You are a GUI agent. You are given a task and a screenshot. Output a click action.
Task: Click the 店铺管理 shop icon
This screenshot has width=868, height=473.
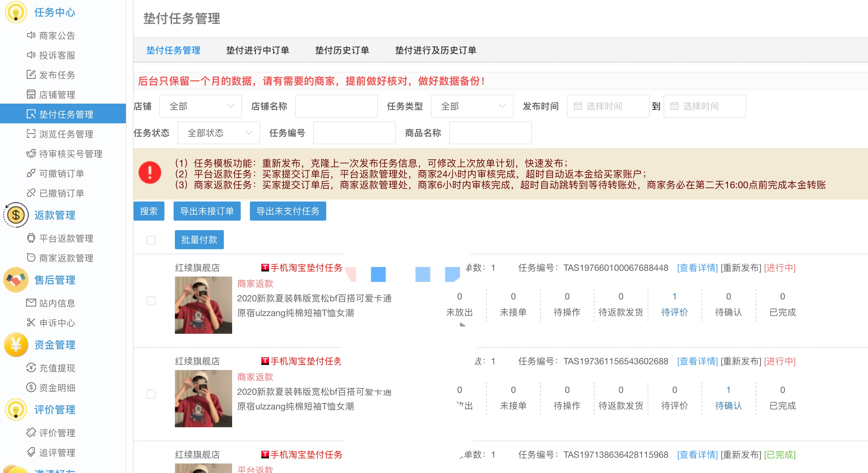[31, 94]
